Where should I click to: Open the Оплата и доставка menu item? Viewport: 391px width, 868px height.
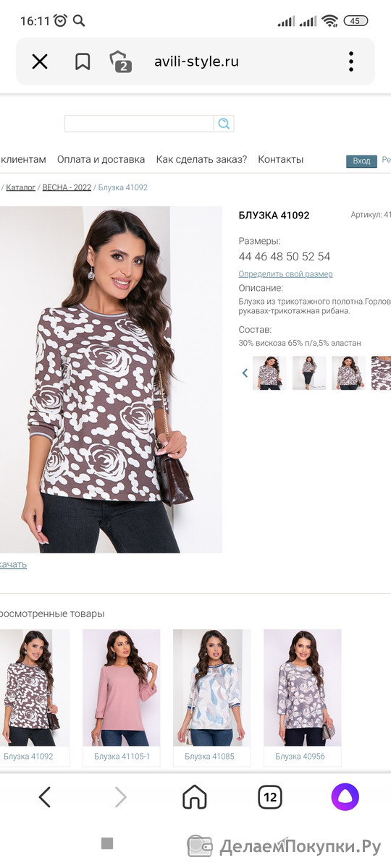pos(101,159)
